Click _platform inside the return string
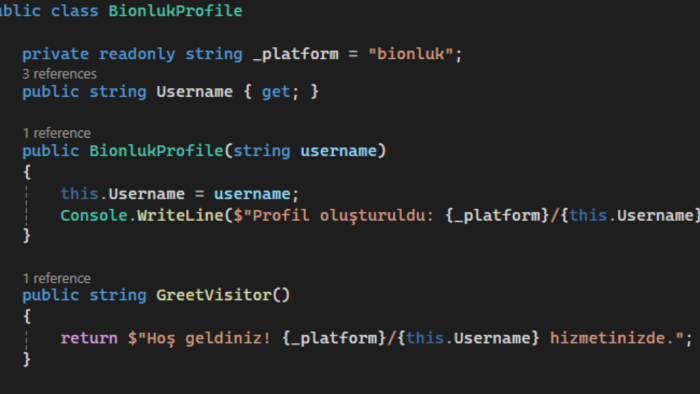This screenshot has height=394, width=700. click(x=334, y=339)
